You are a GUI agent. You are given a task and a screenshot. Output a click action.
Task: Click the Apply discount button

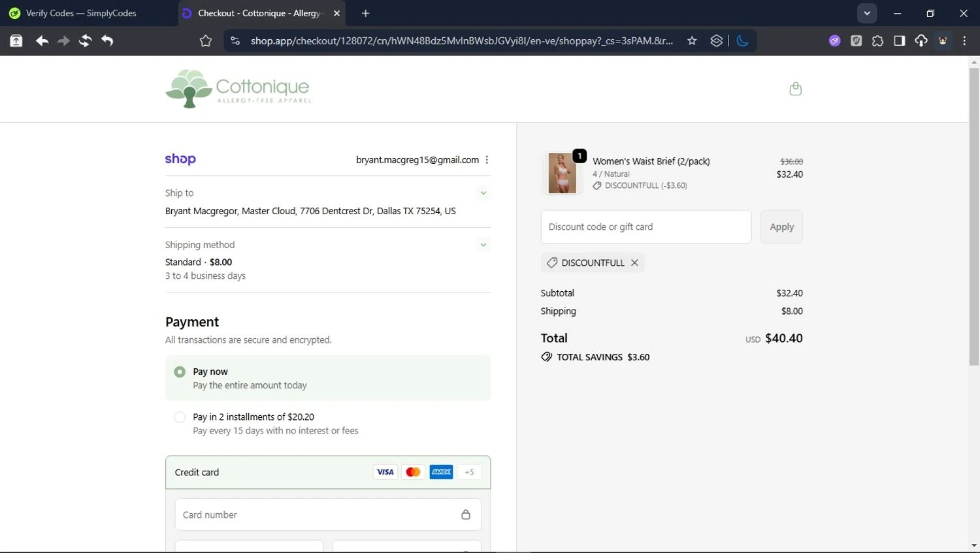click(781, 227)
